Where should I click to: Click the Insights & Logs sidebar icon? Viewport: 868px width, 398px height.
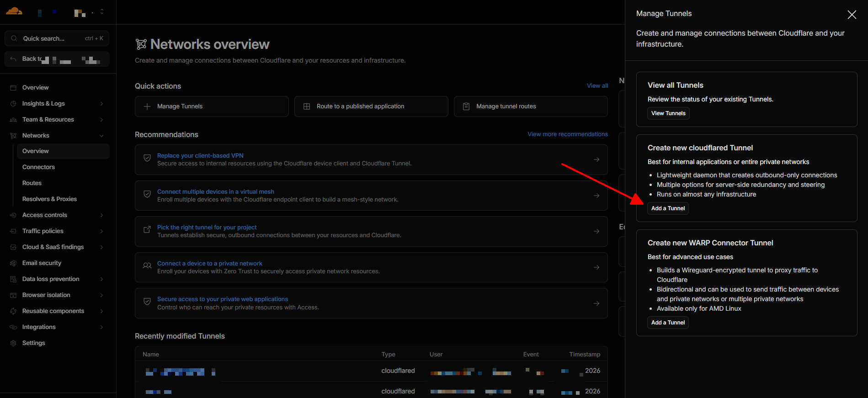[13, 104]
